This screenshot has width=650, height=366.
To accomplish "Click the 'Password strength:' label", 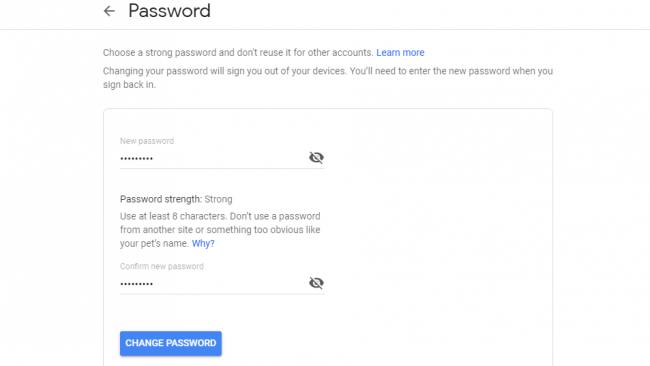I will point(161,199).
